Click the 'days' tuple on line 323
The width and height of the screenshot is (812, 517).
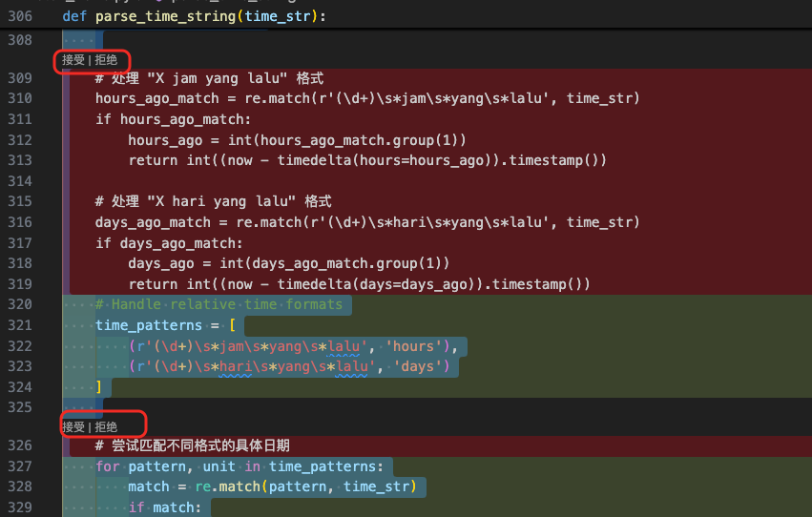tap(289, 366)
